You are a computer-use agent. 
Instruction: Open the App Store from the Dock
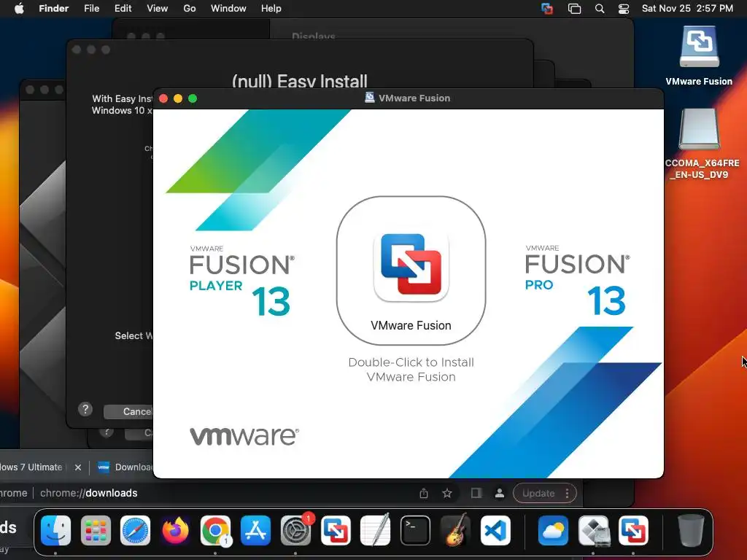(x=255, y=530)
